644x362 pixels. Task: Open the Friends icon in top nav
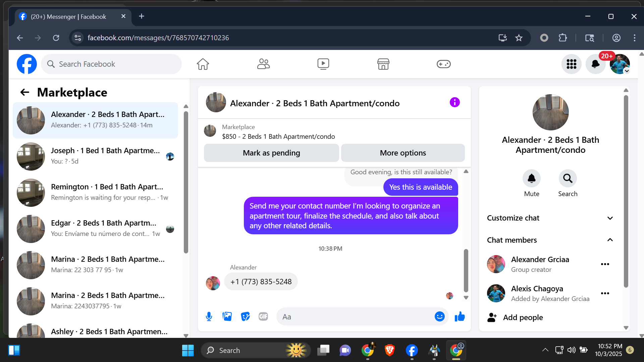click(263, 64)
